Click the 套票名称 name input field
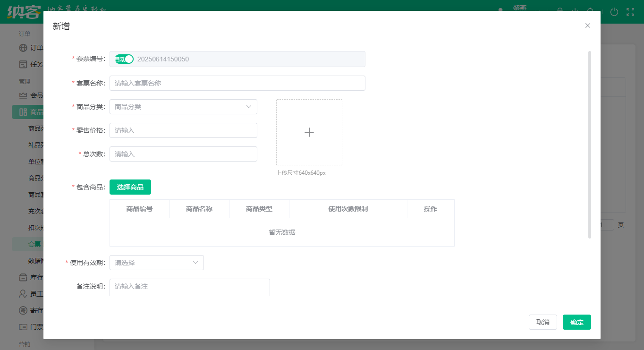The image size is (644, 350). click(x=237, y=83)
